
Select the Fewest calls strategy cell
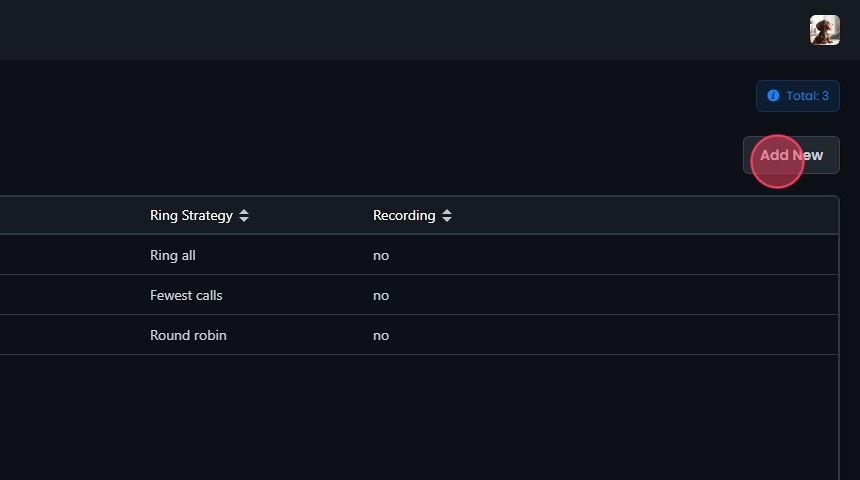tap(186, 295)
